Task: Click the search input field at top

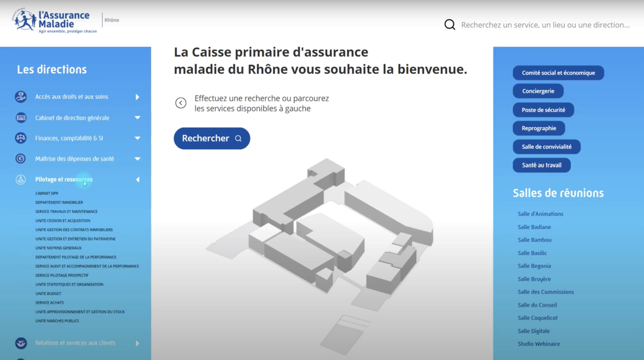Action: point(545,25)
